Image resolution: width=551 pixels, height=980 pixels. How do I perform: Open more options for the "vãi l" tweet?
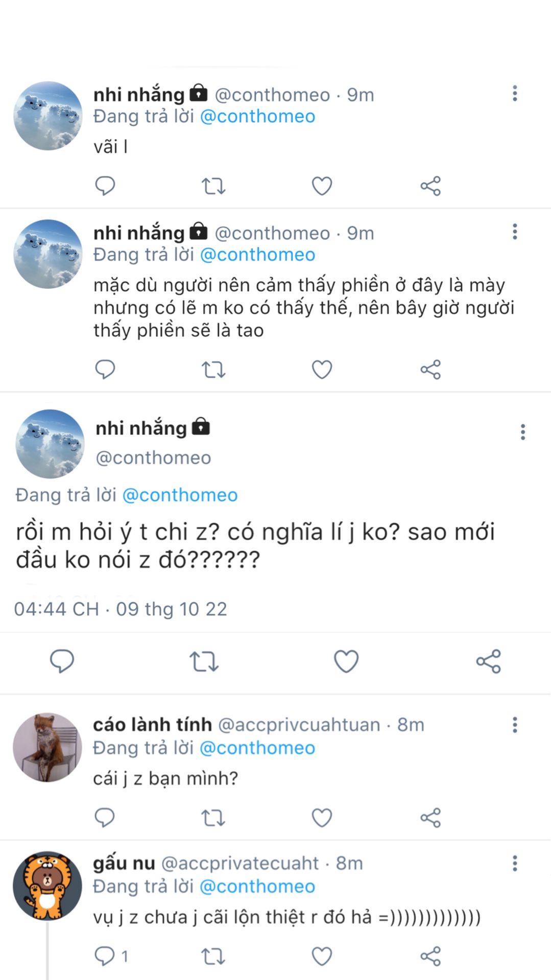515,93
